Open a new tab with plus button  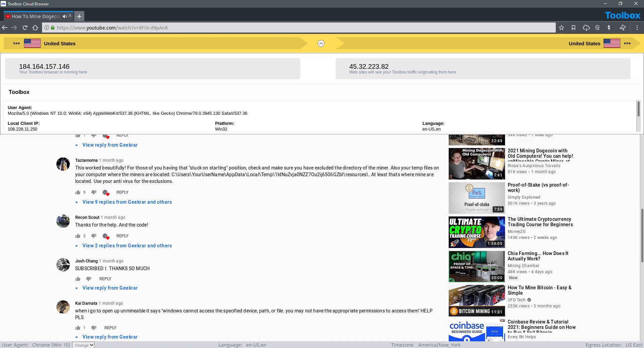(x=79, y=16)
